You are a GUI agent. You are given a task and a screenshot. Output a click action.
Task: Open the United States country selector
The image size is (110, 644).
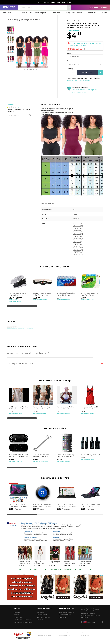pyautogui.click(x=92, y=622)
